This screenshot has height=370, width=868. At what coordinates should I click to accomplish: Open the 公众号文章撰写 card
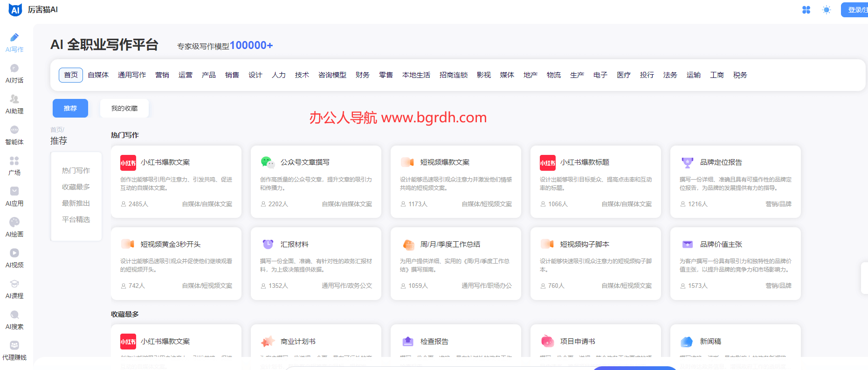[x=316, y=182]
